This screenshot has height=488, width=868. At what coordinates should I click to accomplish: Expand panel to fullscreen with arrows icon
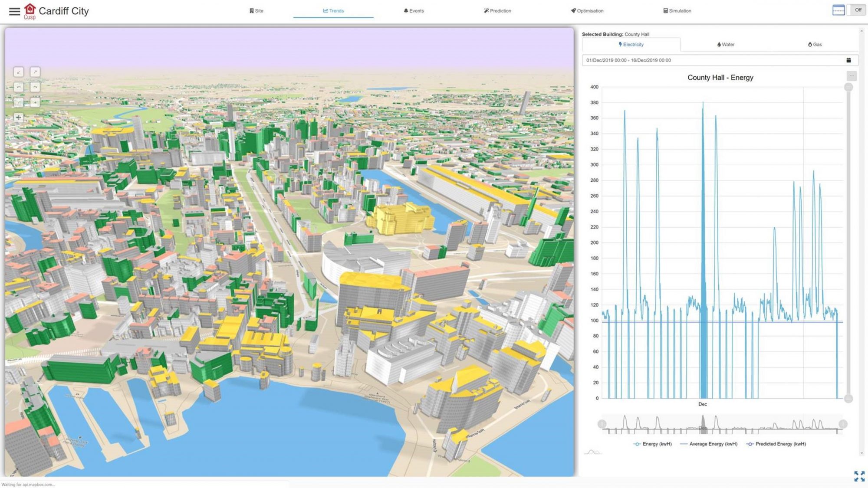pos(859,476)
